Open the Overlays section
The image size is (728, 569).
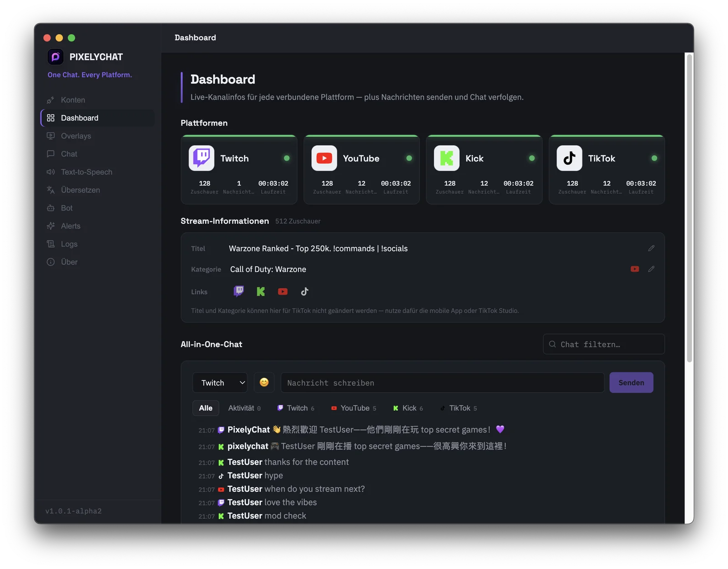98,136
